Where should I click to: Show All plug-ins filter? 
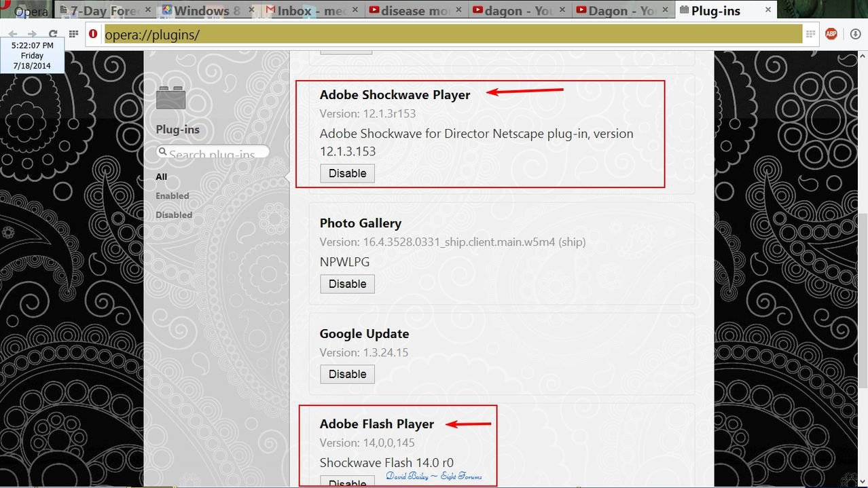click(x=161, y=176)
